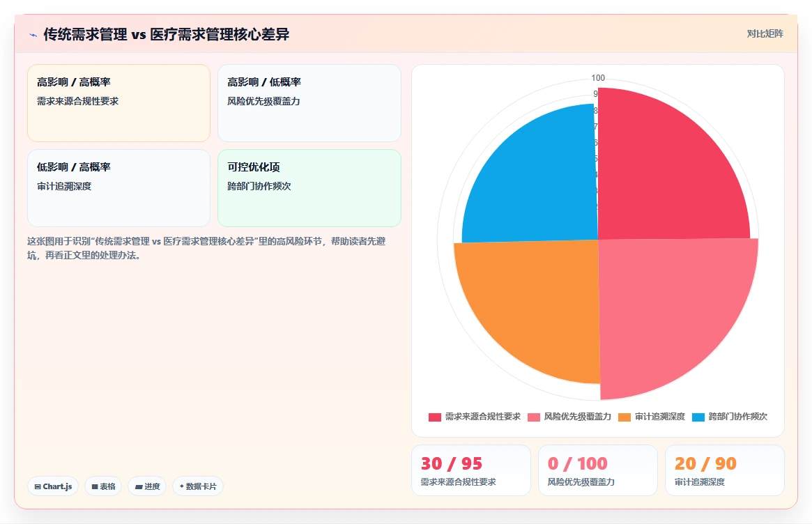Click 风险优先级覆盖力 text in matrix card
Image resolution: width=812 pixels, height=524 pixels.
263,101
